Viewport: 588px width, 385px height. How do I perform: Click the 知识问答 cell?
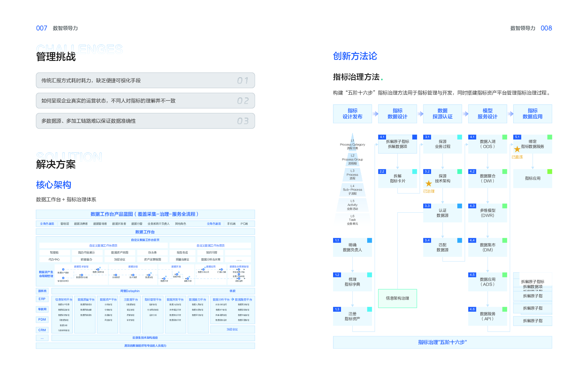coord(212,252)
